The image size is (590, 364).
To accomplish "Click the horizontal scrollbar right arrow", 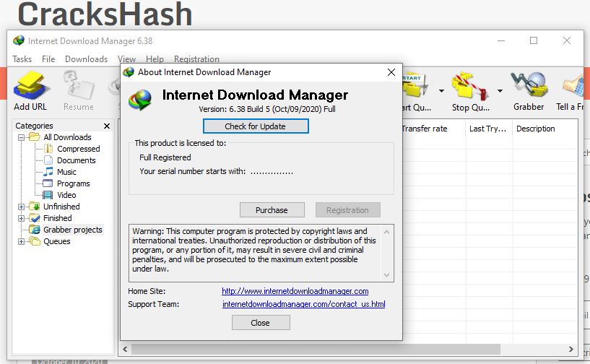I will coord(571,350).
